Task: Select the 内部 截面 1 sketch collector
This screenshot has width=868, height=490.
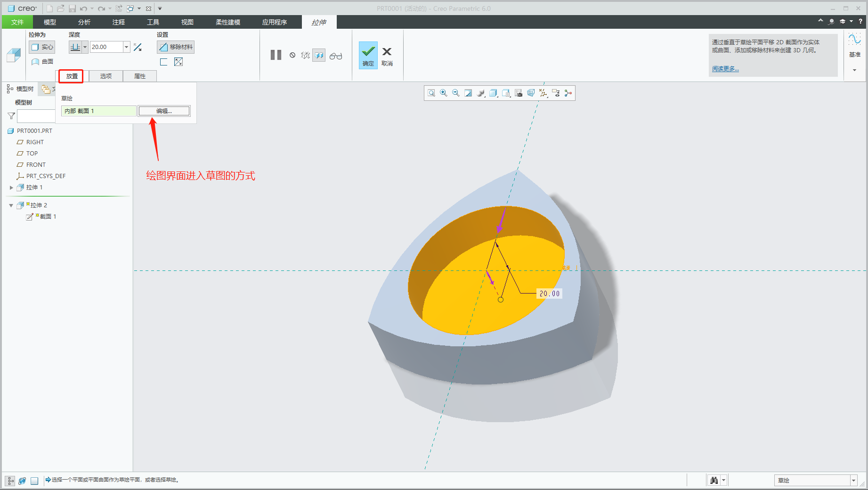Action: pos(99,111)
